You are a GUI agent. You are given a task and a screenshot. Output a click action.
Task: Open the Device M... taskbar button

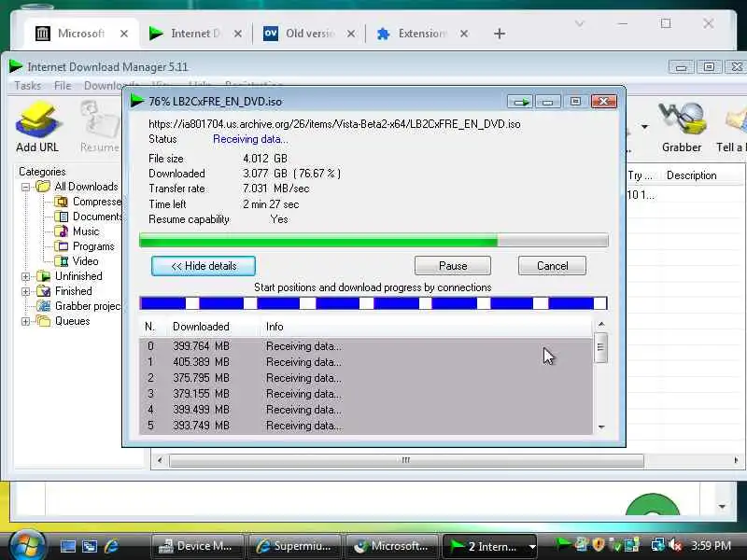pos(197,546)
